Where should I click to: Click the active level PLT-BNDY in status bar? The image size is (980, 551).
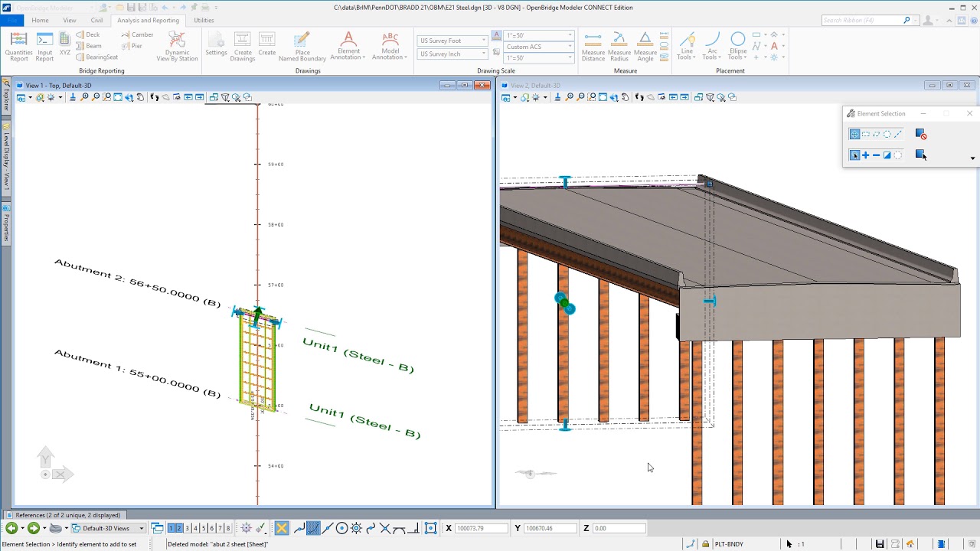tap(728, 544)
